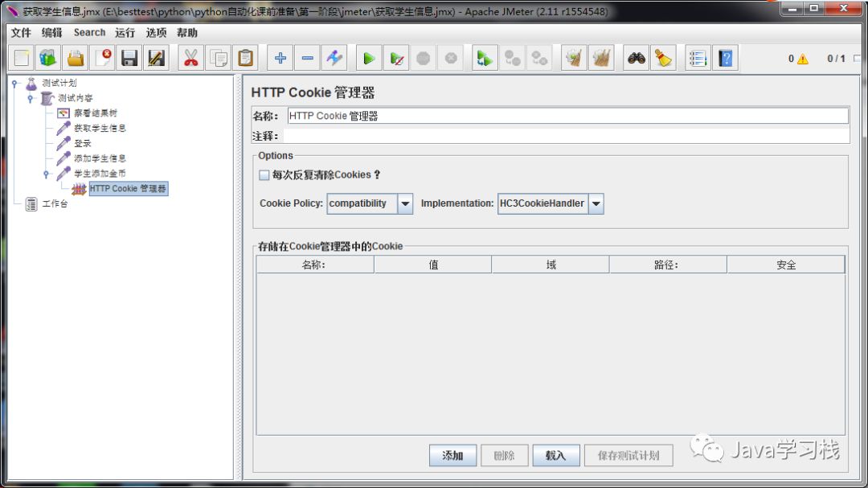The width and height of the screenshot is (868, 488).
Task: Open Help with question mark icon
Action: (725, 58)
